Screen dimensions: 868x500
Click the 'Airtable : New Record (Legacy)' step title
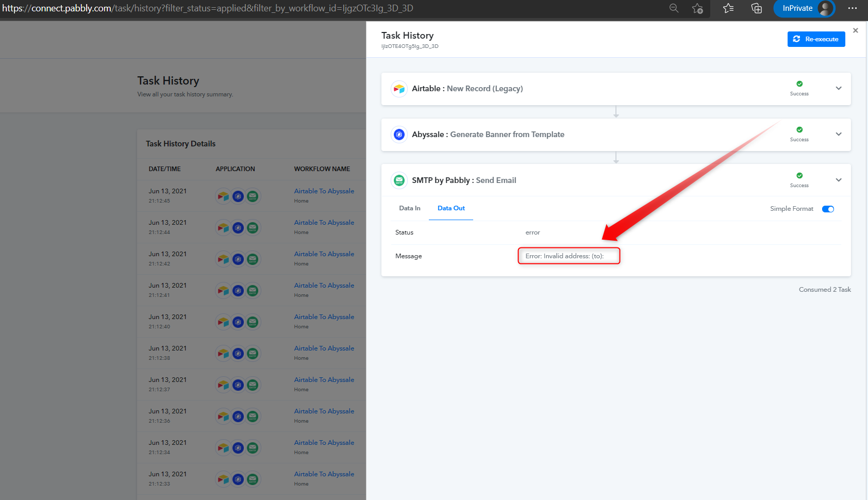pos(468,89)
